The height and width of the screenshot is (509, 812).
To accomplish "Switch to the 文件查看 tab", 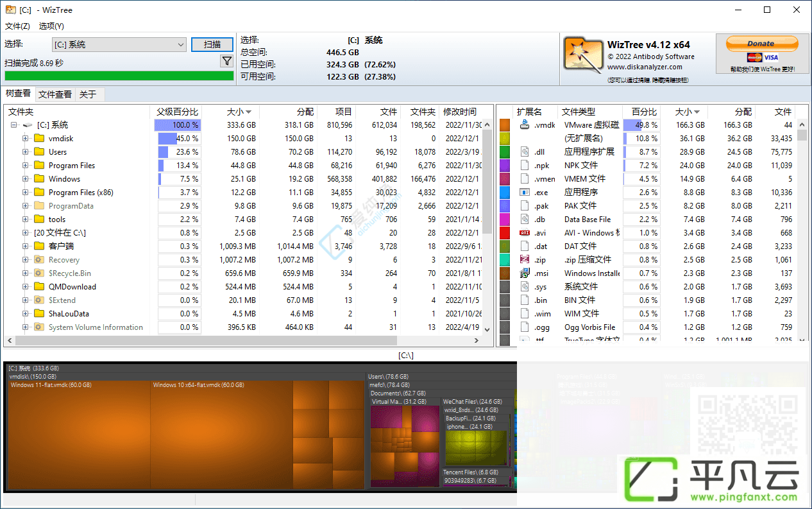I will [x=55, y=94].
